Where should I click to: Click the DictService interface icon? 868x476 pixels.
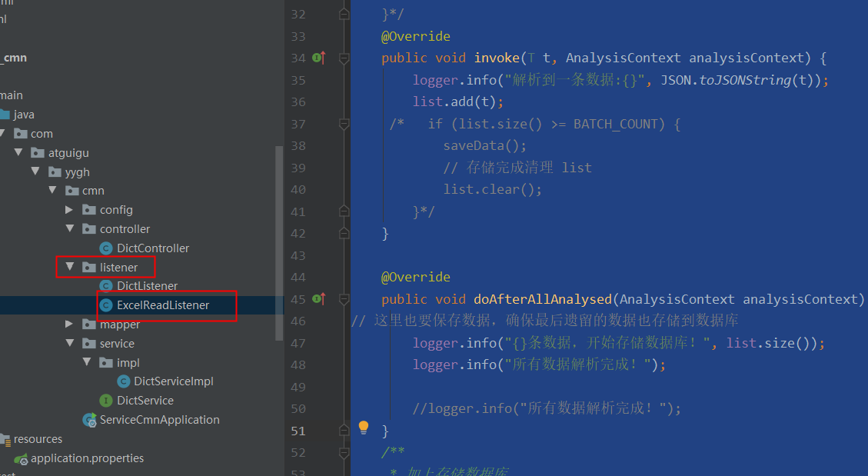point(106,400)
